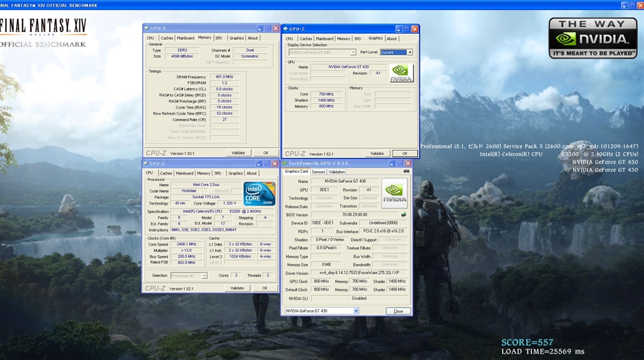This screenshot has height=360, width=644.
Task: Open Graphics tab in CPU-Z processor window
Action: (235, 173)
